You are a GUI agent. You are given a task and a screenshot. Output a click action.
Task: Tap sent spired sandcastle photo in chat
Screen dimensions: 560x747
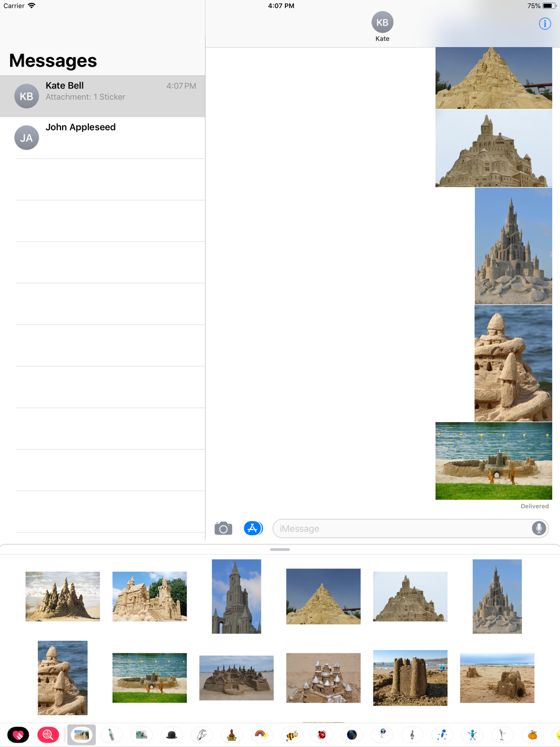(514, 246)
